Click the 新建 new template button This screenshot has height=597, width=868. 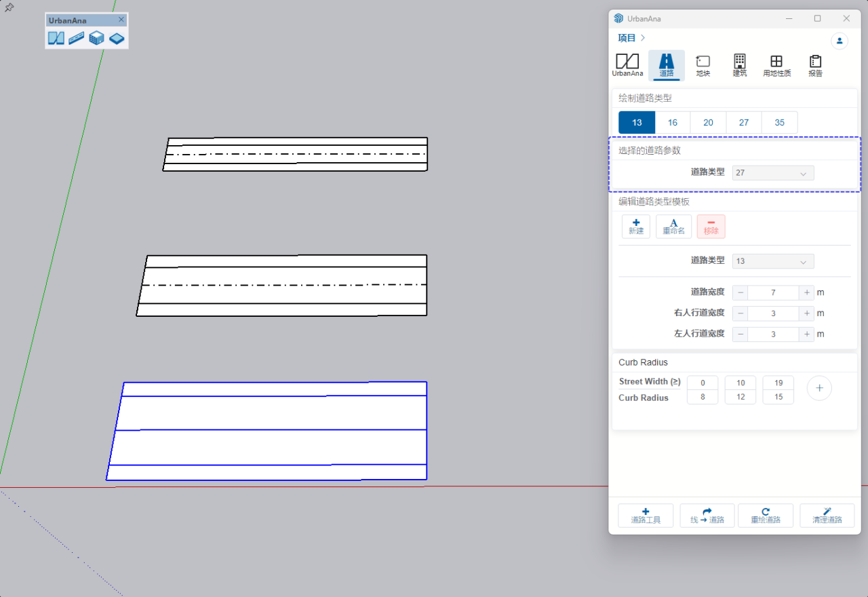pyautogui.click(x=636, y=227)
